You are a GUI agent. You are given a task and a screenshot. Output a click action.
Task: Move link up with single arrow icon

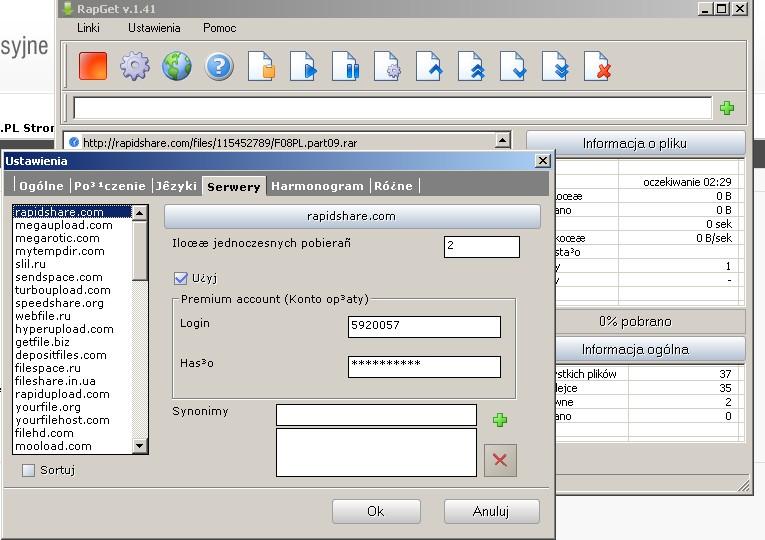pos(429,66)
